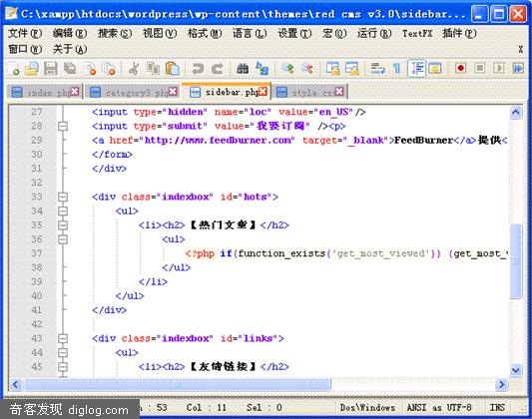Collapse the hots div at line 33

click(x=63, y=197)
